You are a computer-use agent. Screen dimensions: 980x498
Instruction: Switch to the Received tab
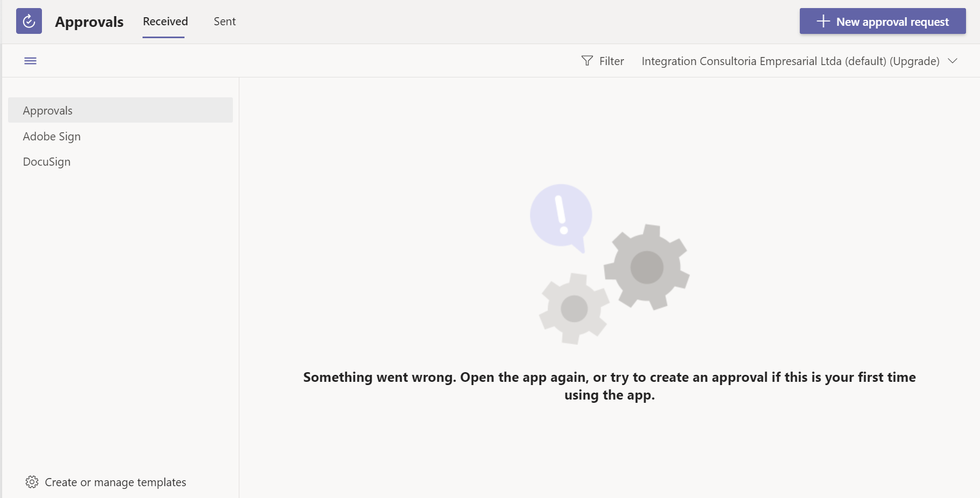[x=165, y=22]
